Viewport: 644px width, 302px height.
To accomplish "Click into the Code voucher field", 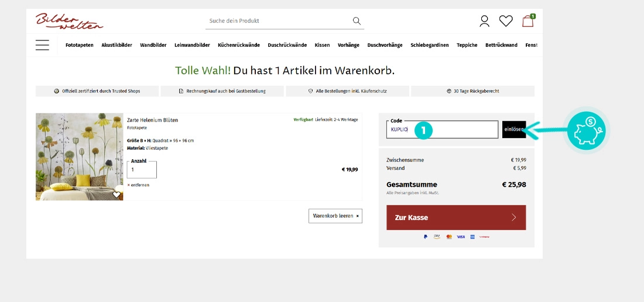I will coord(443,130).
